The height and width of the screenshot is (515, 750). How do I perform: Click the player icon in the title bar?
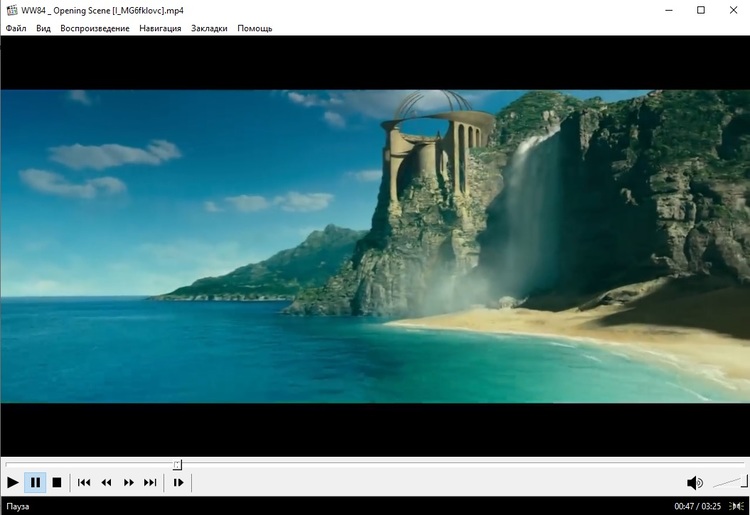(x=11, y=10)
